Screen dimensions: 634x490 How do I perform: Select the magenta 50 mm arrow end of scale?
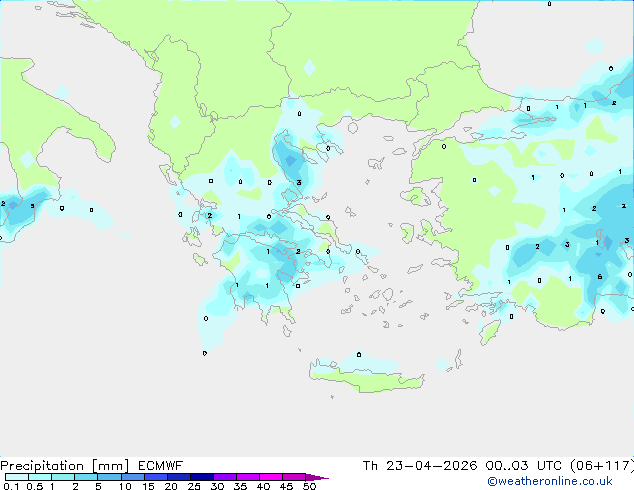(x=318, y=477)
